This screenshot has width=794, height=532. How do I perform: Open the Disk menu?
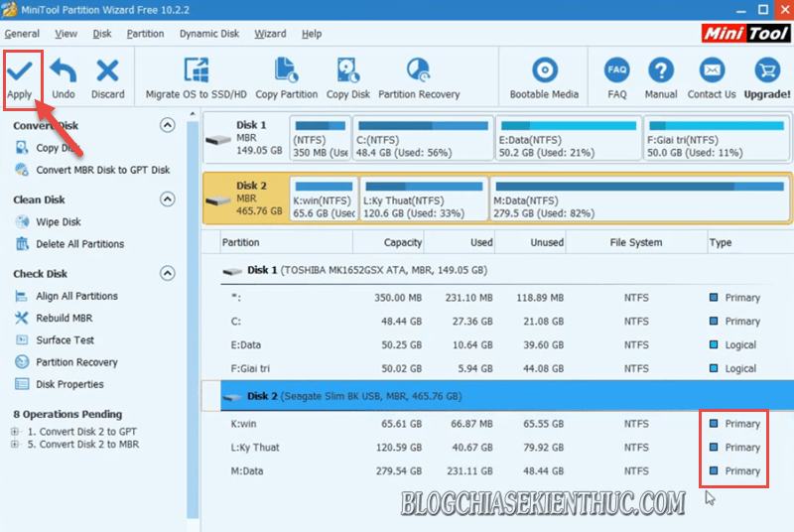102,34
